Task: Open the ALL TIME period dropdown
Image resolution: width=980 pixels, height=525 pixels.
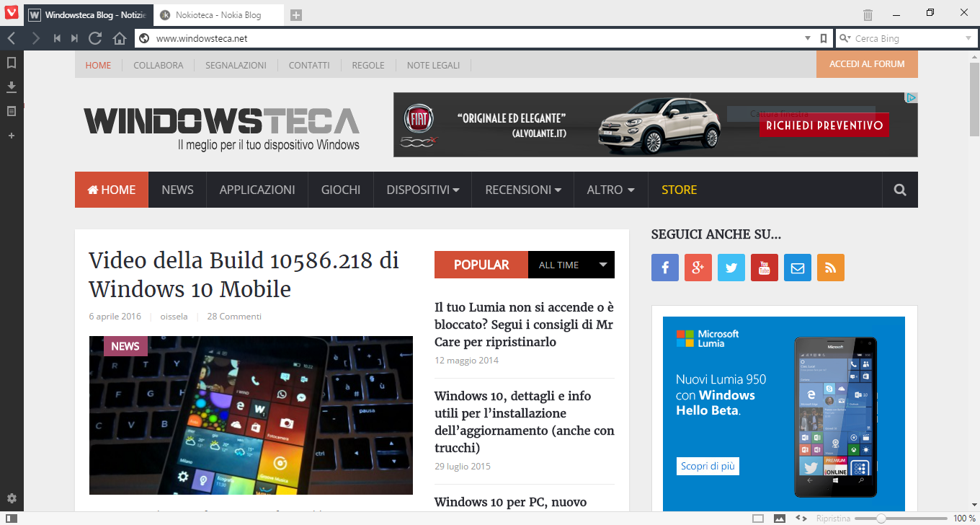Action: coord(571,265)
